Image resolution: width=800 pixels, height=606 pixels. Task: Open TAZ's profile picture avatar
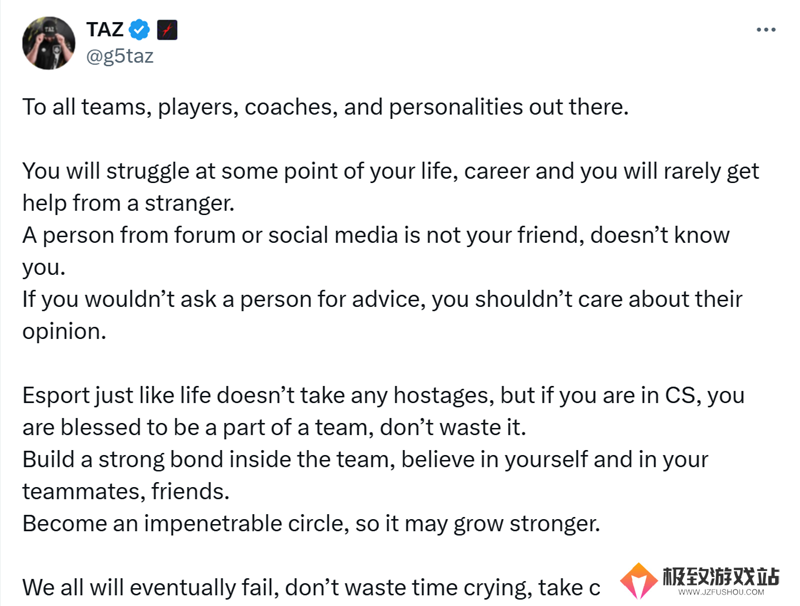tap(48, 43)
